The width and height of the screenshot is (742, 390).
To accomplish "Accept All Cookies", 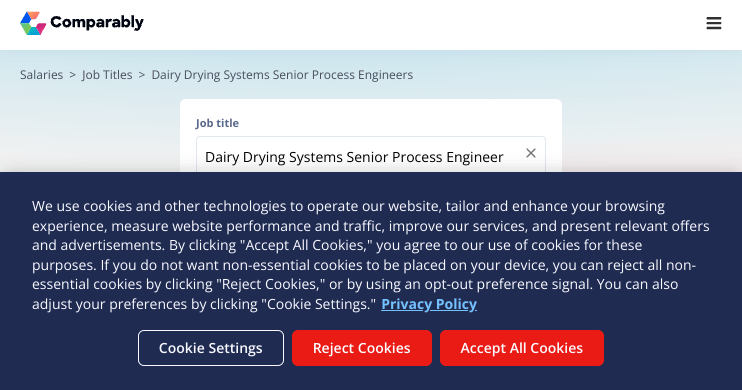I will pyautogui.click(x=521, y=348).
